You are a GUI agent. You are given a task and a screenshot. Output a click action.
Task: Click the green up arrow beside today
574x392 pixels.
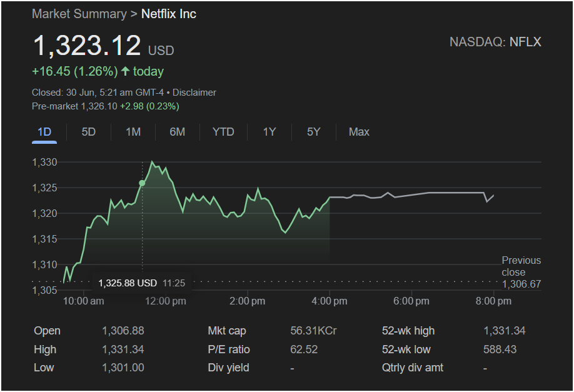click(x=125, y=71)
